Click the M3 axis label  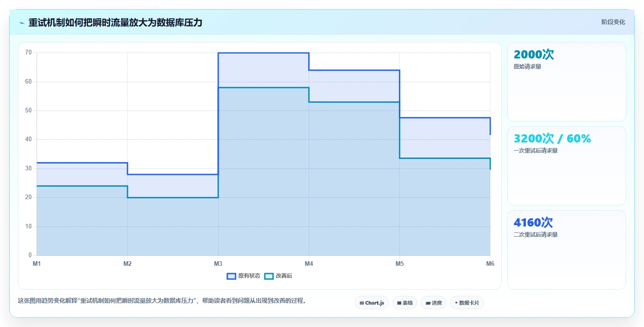(x=218, y=264)
